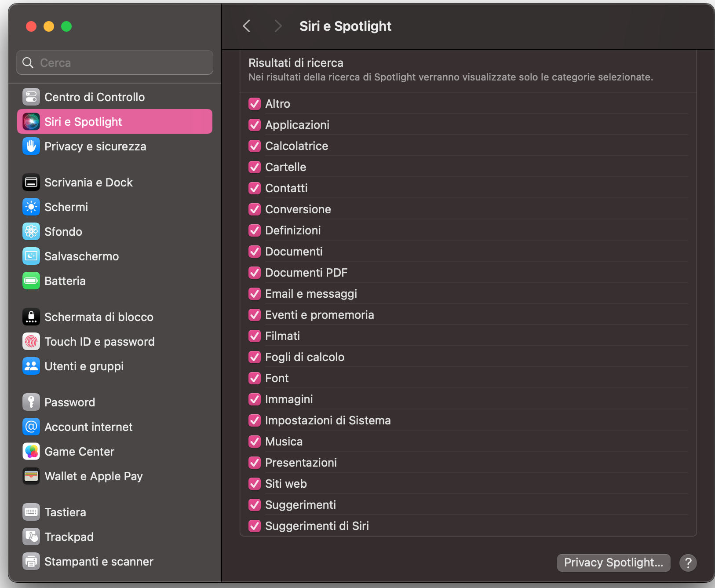Open Wallet e Apple Pay settings
Image resolution: width=715 pixels, height=588 pixels.
(94, 476)
